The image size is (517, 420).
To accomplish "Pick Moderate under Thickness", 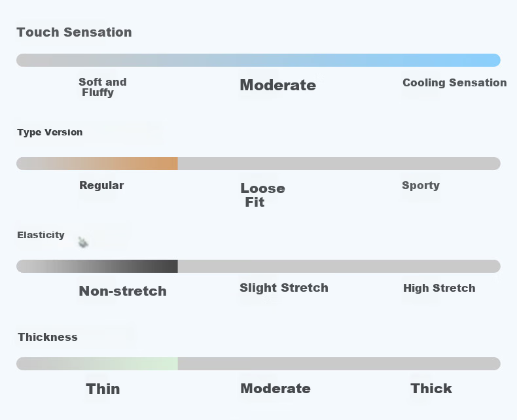I will (276, 389).
